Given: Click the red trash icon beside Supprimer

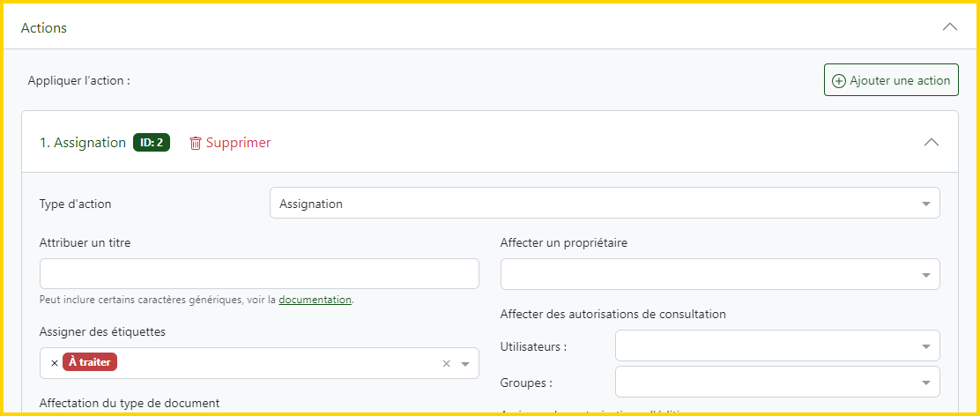Looking at the screenshot, I should (x=196, y=143).
